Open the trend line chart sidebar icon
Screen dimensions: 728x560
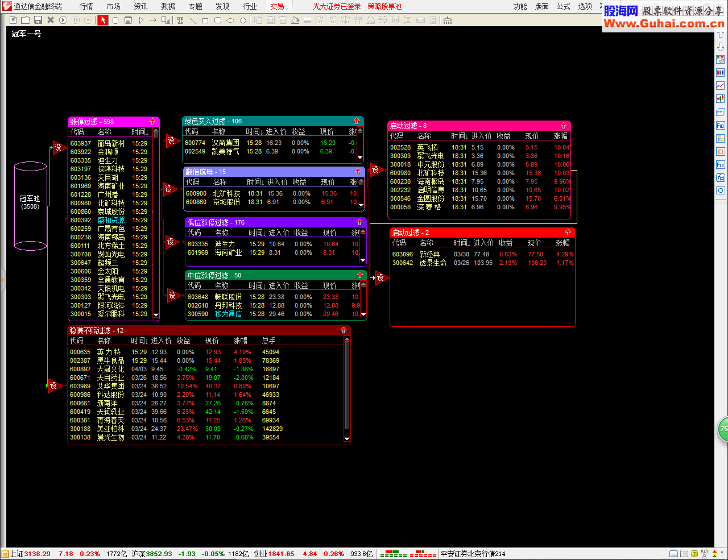[721, 86]
